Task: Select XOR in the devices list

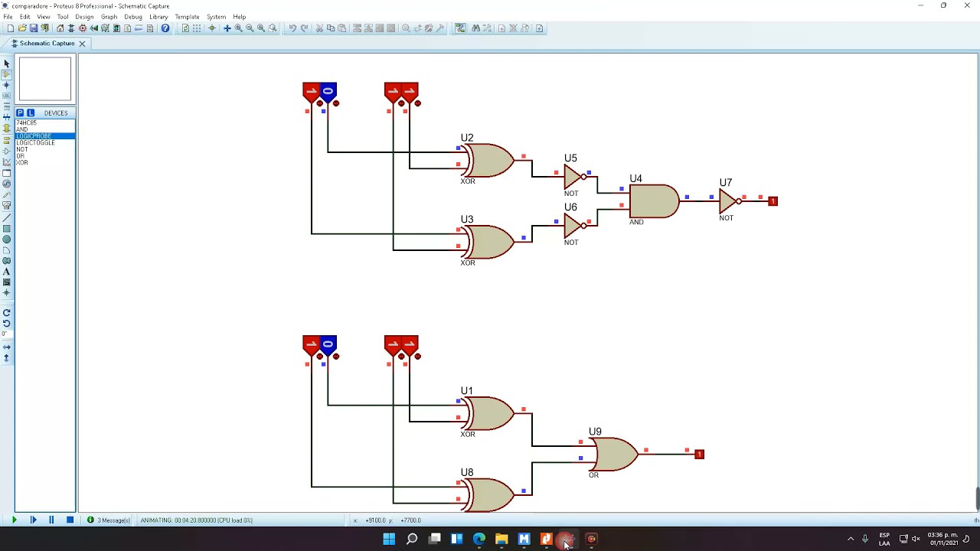Action: [x=22, y=163]
